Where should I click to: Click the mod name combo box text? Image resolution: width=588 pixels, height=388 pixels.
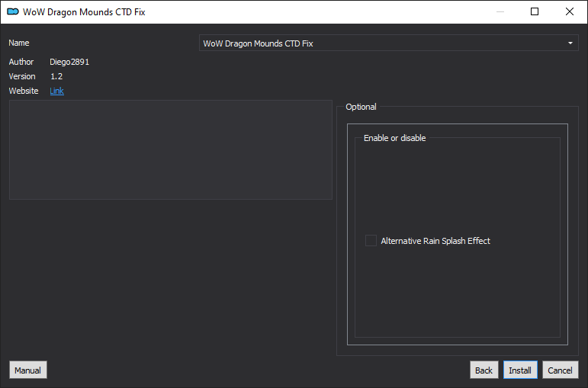(258, 43)
